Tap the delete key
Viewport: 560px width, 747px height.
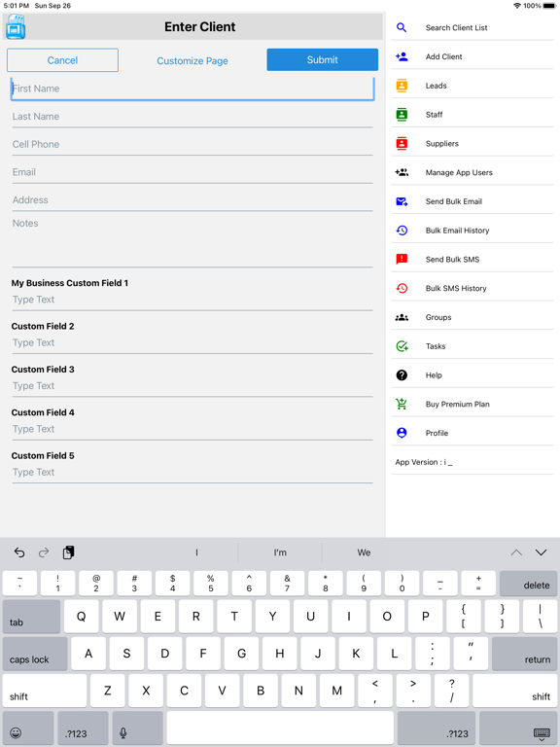point(528,584)
